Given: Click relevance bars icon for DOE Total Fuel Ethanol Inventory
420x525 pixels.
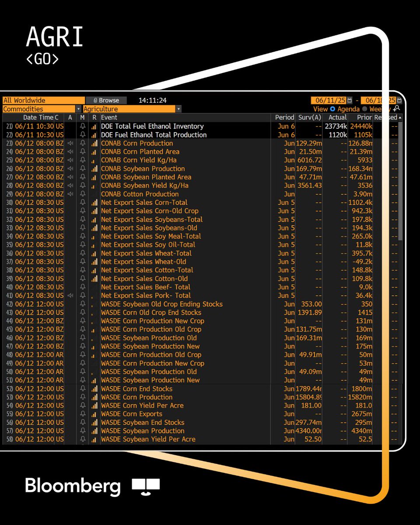Looking at the screenshot, I should point(94,126).
